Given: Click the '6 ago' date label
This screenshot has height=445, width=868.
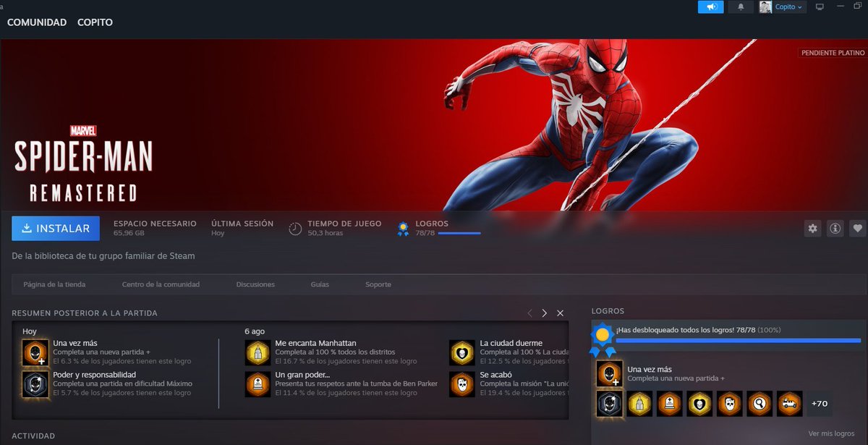Looking at the screenshot, I should [255, 331].
